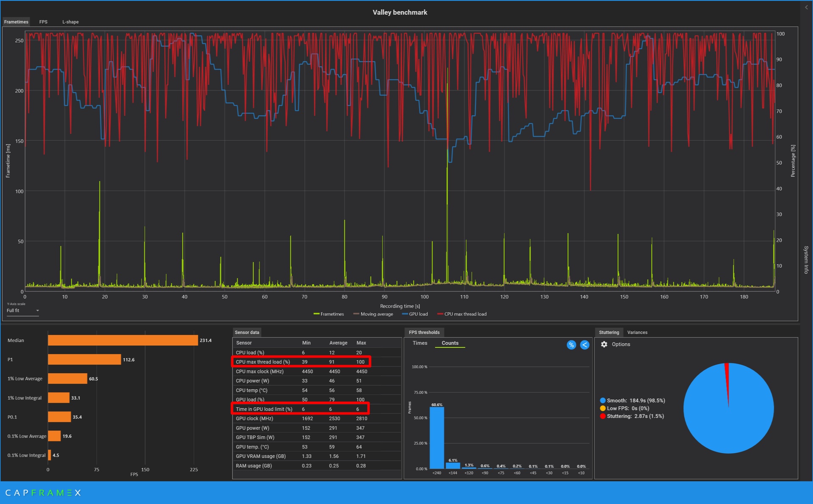Click the 1% Low Integral bar
Screen dimensions: 813x504
point(58,398)
